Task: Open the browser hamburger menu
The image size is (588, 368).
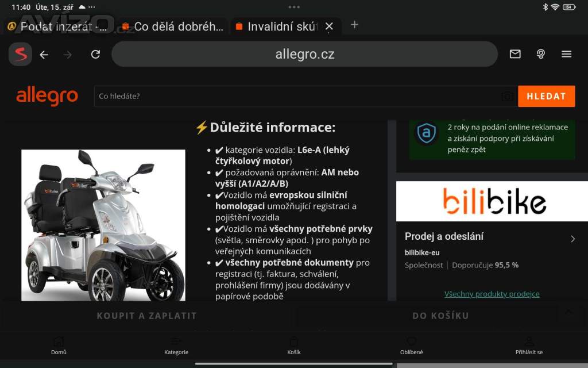Action: 566,54
